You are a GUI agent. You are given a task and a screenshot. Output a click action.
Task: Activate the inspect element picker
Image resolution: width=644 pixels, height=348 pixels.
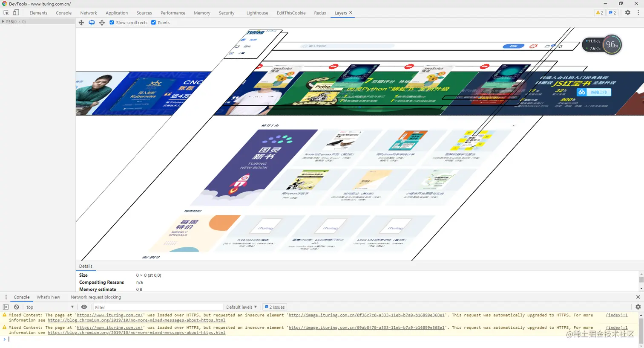pyautogui.click(x=6, y=13)
